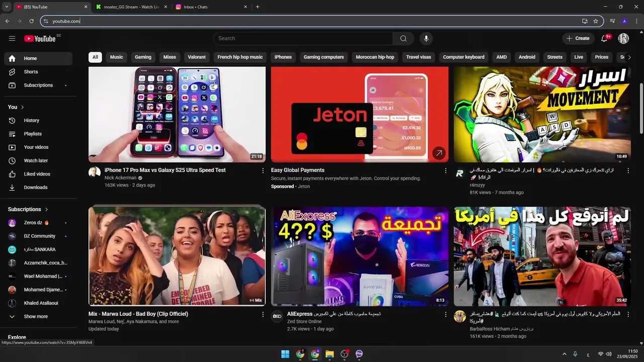Click the Zed Store Online channel avatar
Viewport: 644px width, 362px height.
[x=277, y=316]
